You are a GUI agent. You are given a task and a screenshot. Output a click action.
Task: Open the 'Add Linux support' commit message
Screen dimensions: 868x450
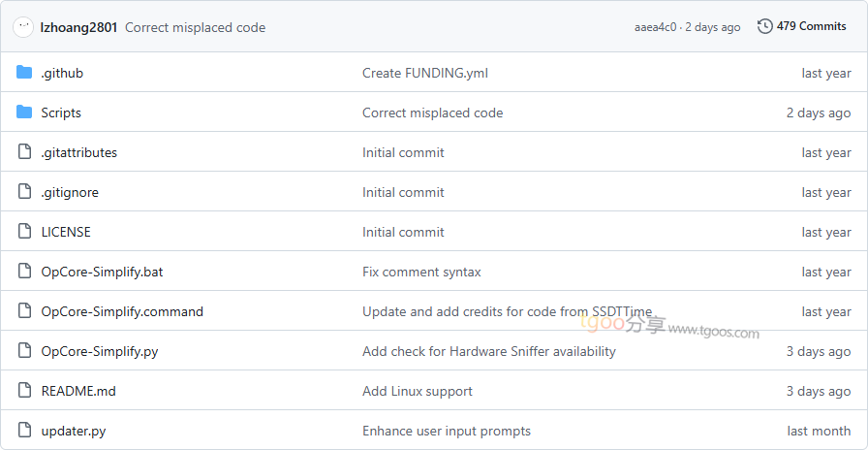(417, 391)
